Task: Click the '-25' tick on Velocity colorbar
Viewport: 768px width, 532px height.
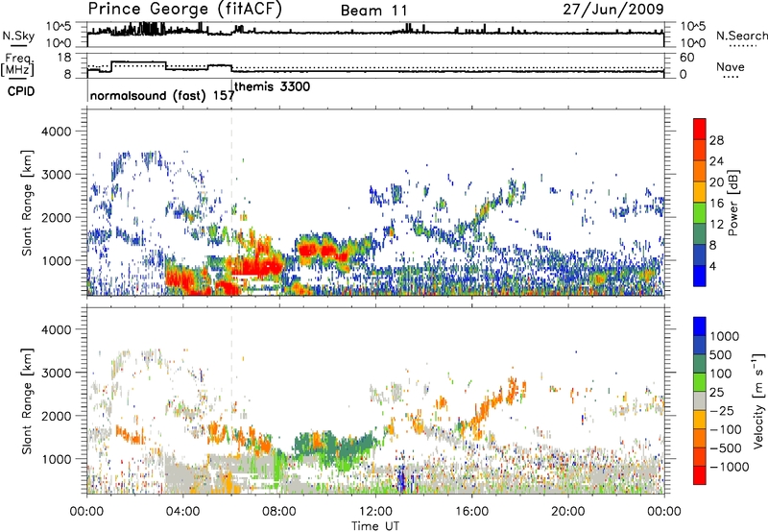Action: click(x=722, y=410)
